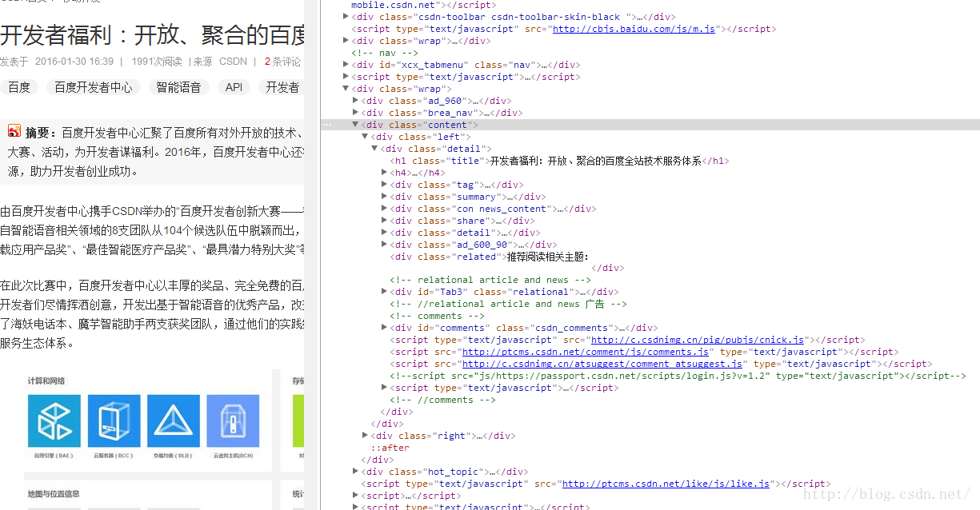Select the h1 class title element row
Viewport: 980px width, 510px height.
[559, 161]
